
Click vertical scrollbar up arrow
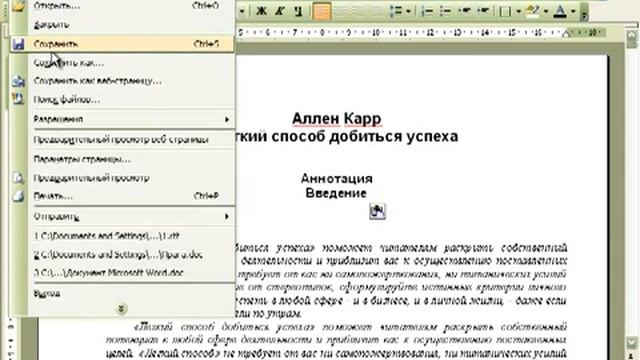click(631, 35)
